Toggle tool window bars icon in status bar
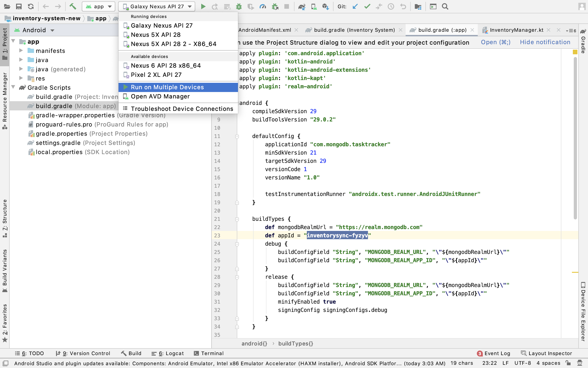Image resolution: width=588 pixels, height=368 pixels. click(x=5, y=363)
